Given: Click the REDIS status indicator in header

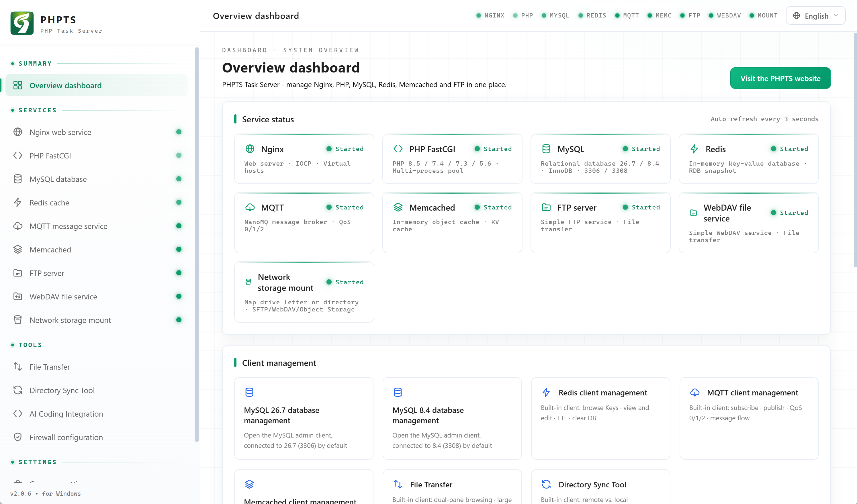Looking at the screenshot, I should tap(592, 15).
